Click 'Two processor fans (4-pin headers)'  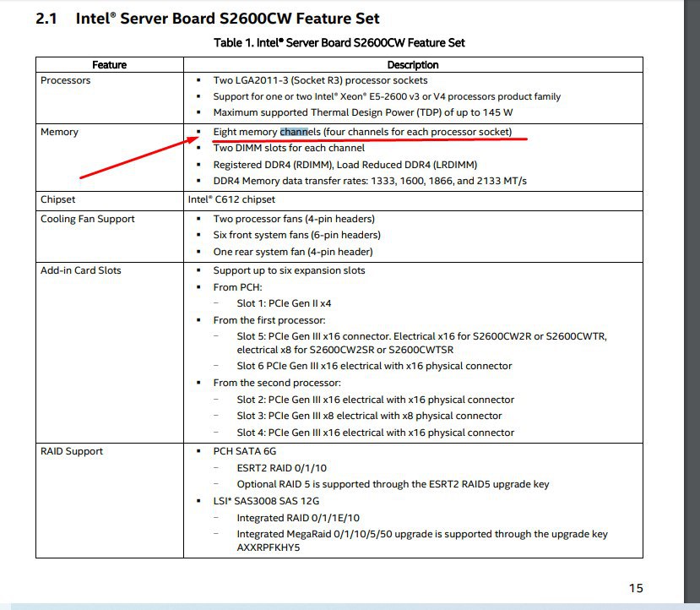coord(294,219)
